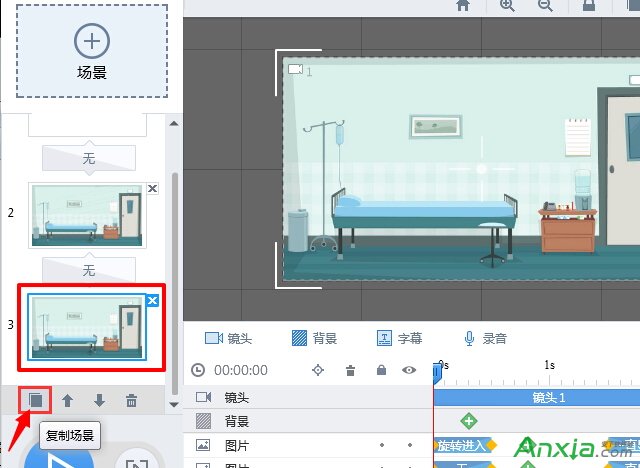Click the 1s mark on the ruler

tap(549, 365)
